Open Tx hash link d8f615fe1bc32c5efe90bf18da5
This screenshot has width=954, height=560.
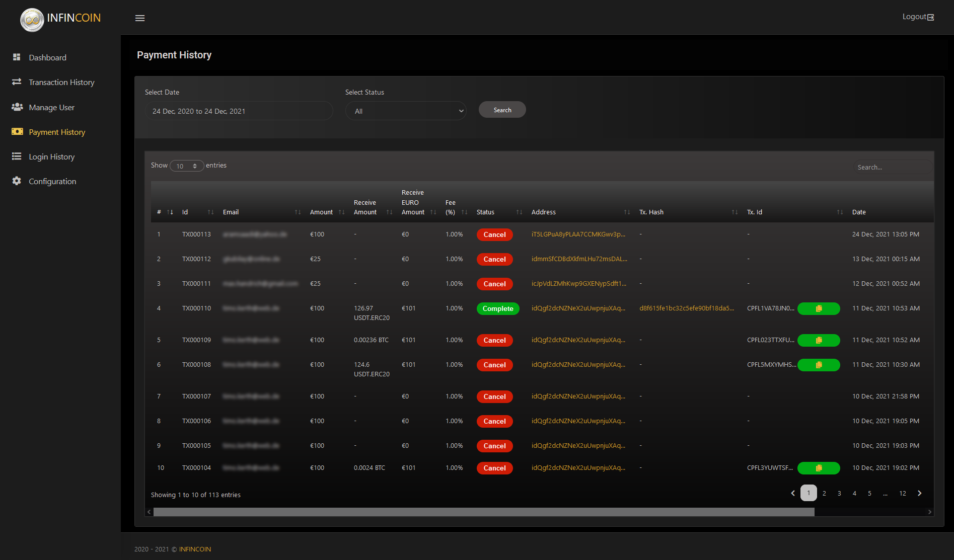686,308
